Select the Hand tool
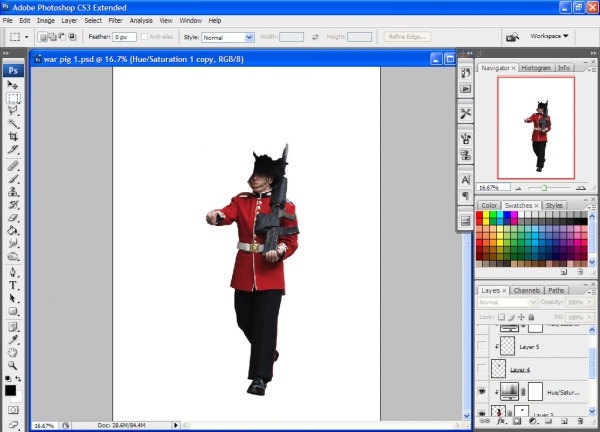Screen dimensions: 600x432 pyautogui.click(x=13, y=352)
